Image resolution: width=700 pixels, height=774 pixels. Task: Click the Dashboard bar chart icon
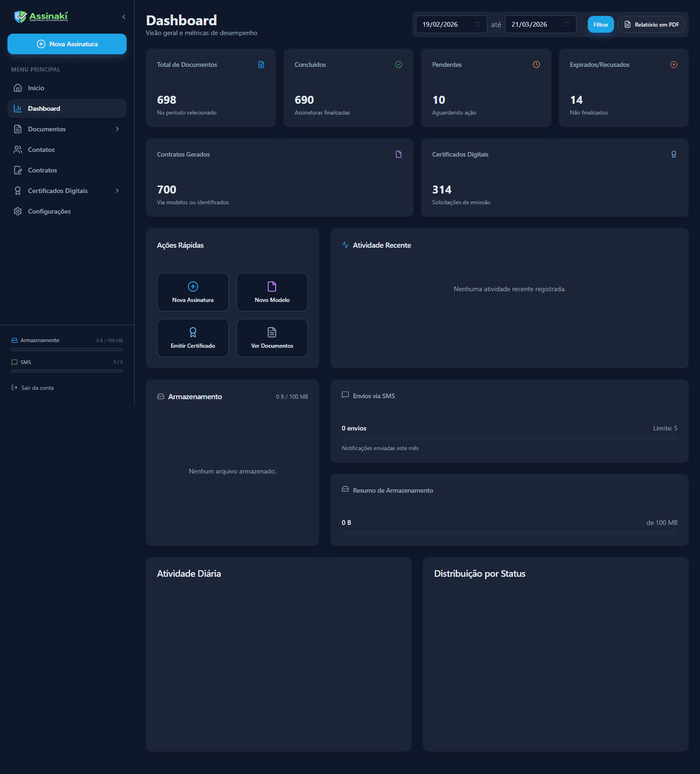[18, 108]
